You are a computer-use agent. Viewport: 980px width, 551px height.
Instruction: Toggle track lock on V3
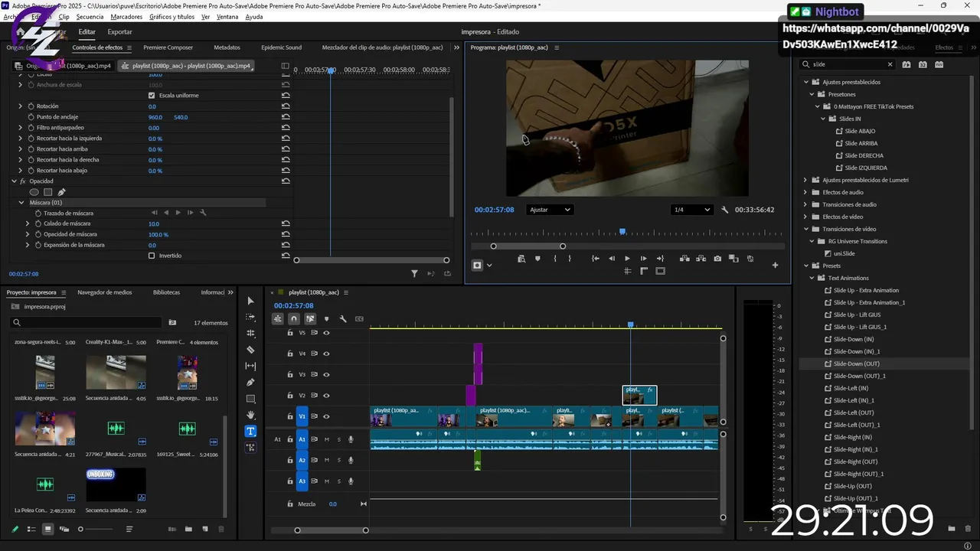(290, 375)
